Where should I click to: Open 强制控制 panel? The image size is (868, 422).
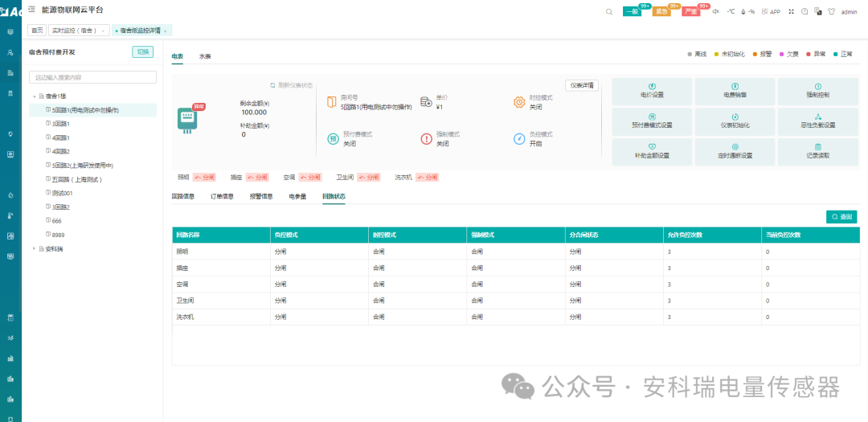[817, 92]
